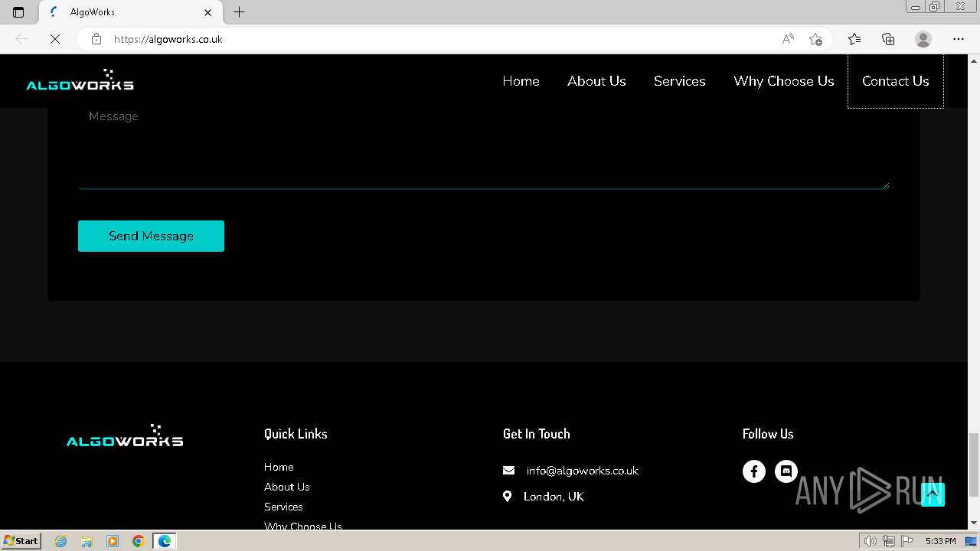Launch Chrome from the taskbar
980x551 pixels.
pos(139,541)
